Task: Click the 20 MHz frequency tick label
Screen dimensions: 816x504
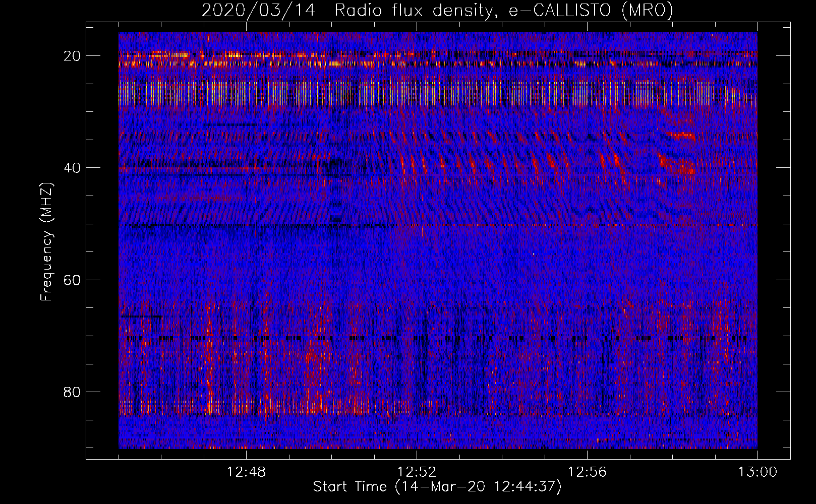Action: 72,56
